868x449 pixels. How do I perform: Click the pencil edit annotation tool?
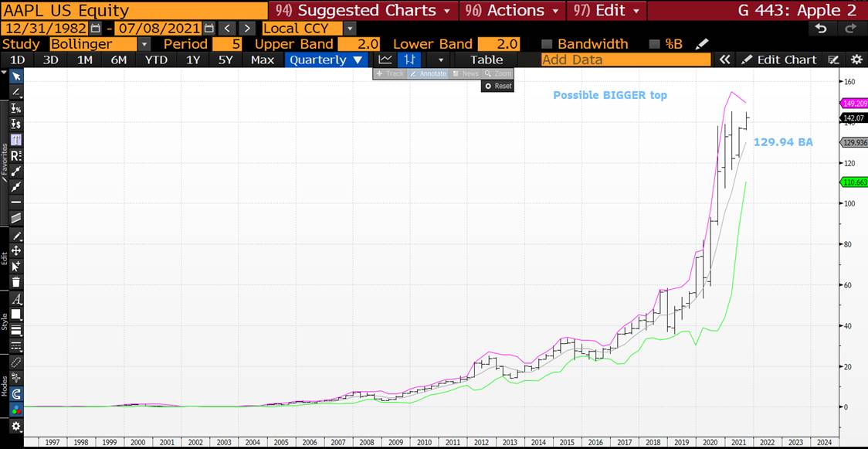point(16,236)
